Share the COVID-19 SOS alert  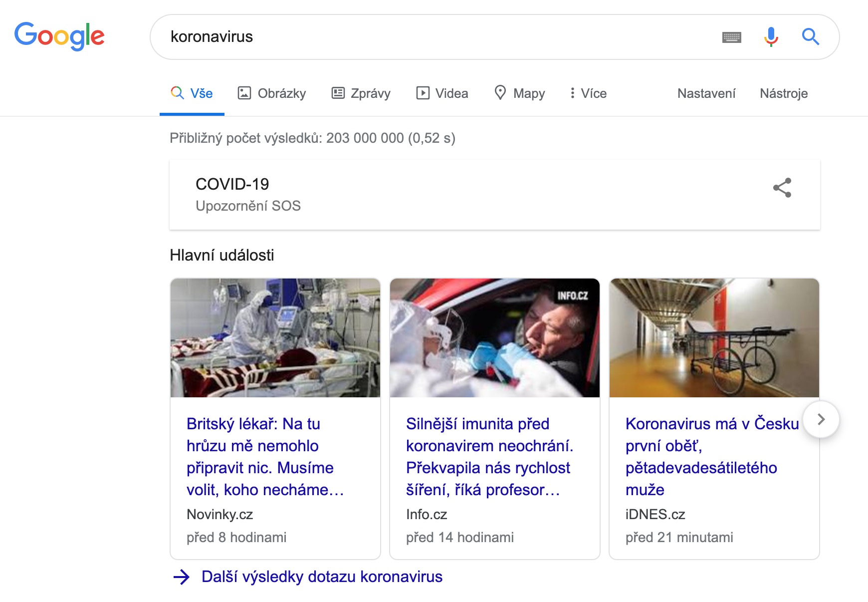(x=782, y=188)
